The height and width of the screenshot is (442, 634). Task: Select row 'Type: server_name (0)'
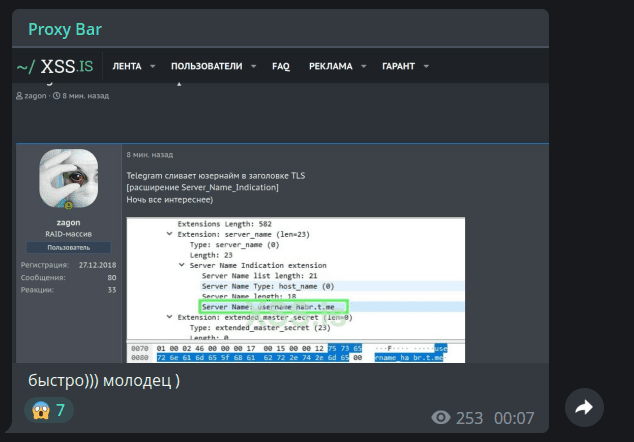coord(235,245)
